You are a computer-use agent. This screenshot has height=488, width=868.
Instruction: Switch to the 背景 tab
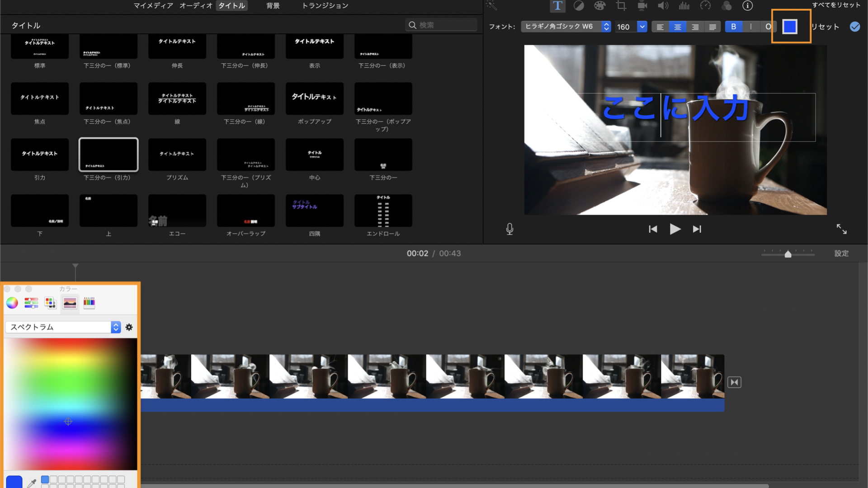[x=273, y=5]
